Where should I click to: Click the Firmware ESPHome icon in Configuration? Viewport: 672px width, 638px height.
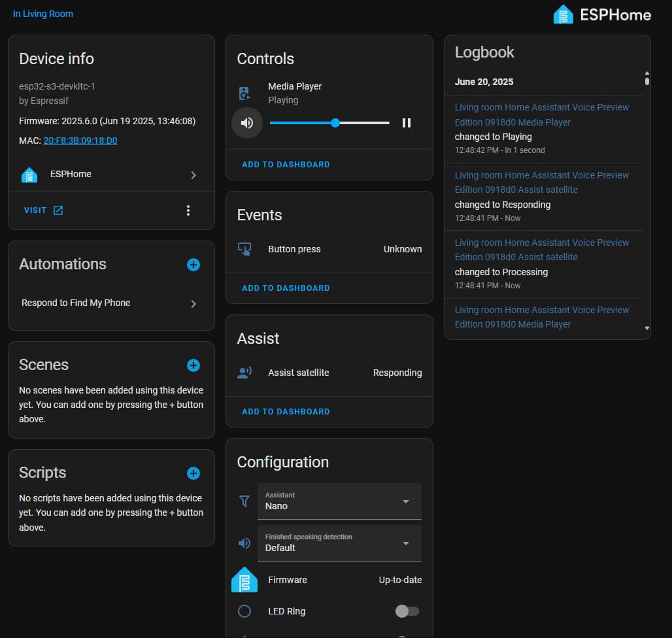point(244,580)
